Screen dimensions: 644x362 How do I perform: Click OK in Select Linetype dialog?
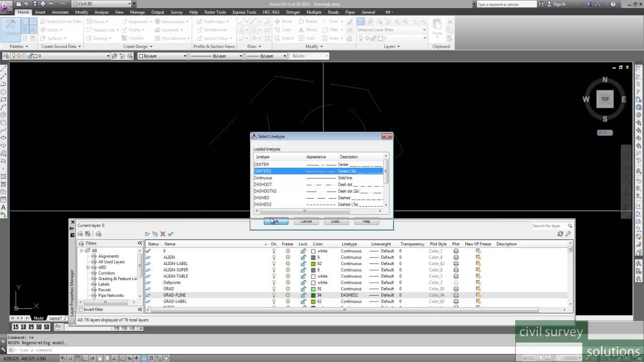276,221
